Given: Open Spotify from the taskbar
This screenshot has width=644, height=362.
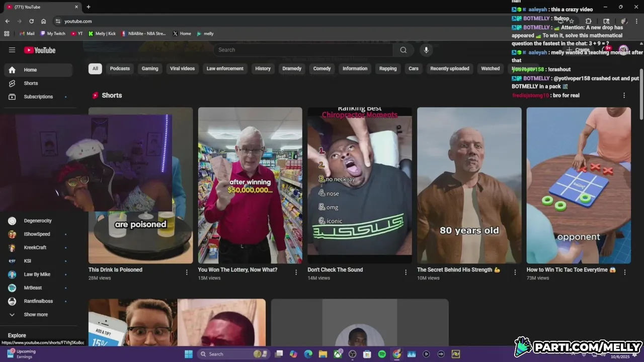Looking at the screenshot, I should tap(382, 354).
